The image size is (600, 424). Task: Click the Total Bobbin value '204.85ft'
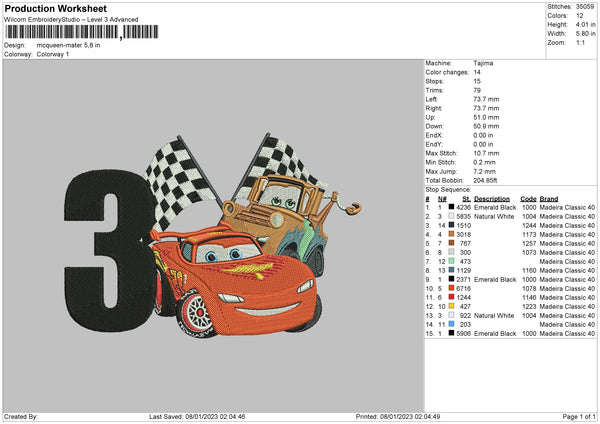pyautogui.click(x=485, y=180)
